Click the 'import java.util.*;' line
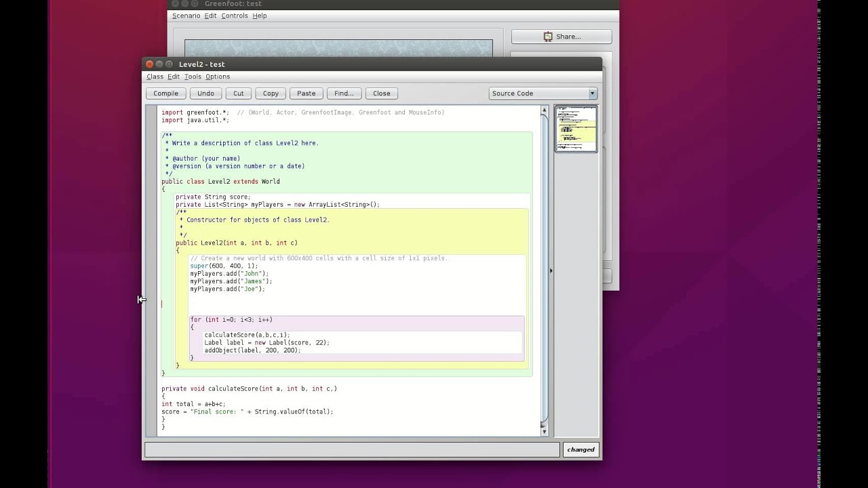 [x=195, y=120]
